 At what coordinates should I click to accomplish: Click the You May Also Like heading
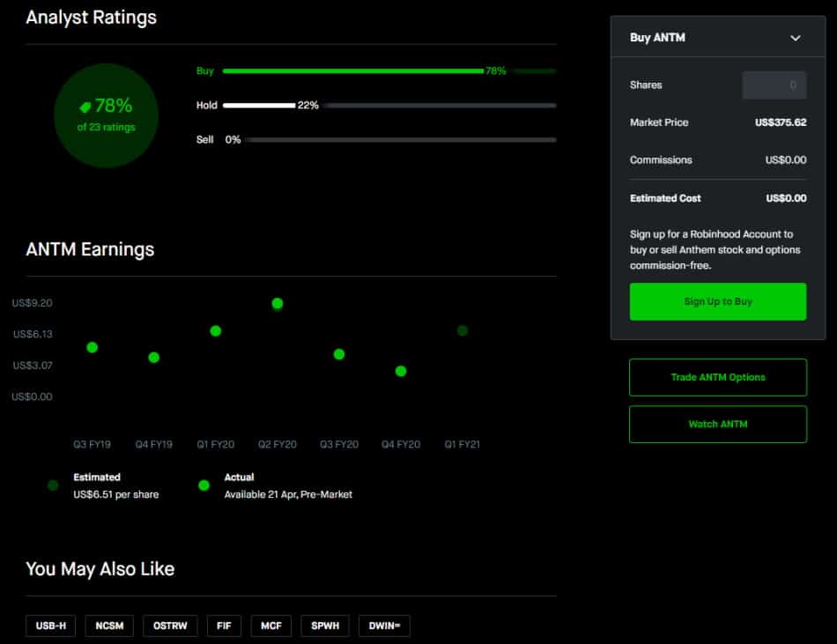pos(100,569)
